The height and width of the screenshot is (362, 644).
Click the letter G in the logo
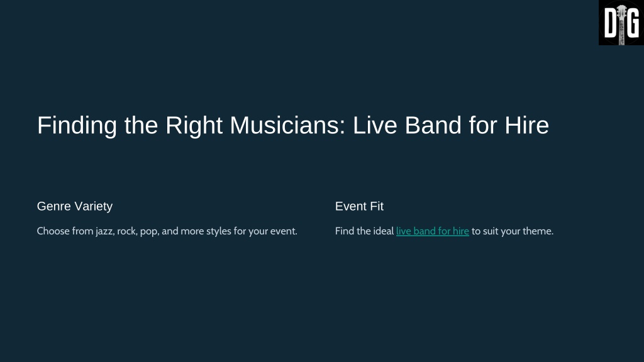[x=633, y=24]
